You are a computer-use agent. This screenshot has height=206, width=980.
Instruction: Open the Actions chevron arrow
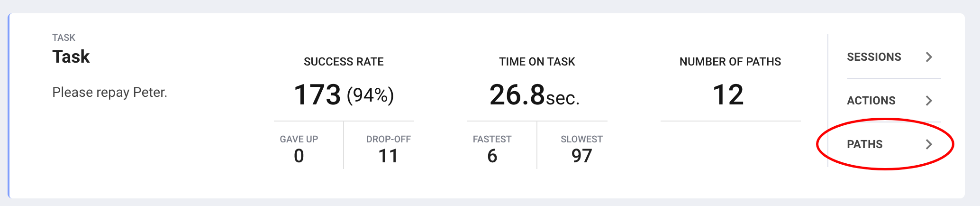click(x=929, y=101)
